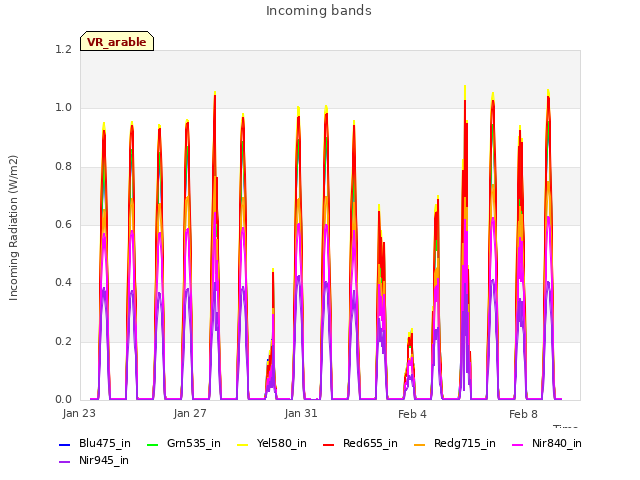Screen dimensions: 640x480
Task: Click the Feb 4 x-axis tick label
Action: [x=412, y=414]
